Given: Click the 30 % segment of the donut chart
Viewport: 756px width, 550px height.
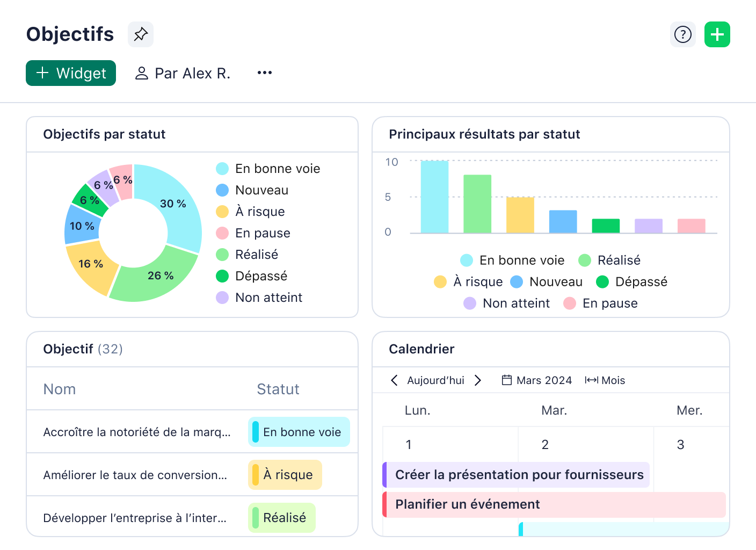Looking at the screenshot, I should click(x=172, y=204).
